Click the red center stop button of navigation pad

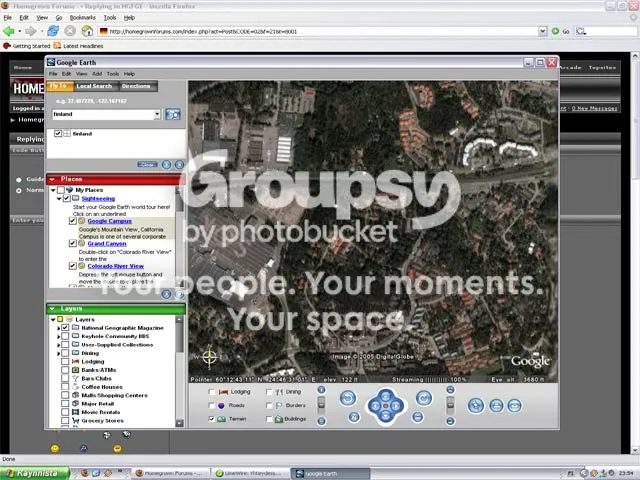click(x=386, y=406)
